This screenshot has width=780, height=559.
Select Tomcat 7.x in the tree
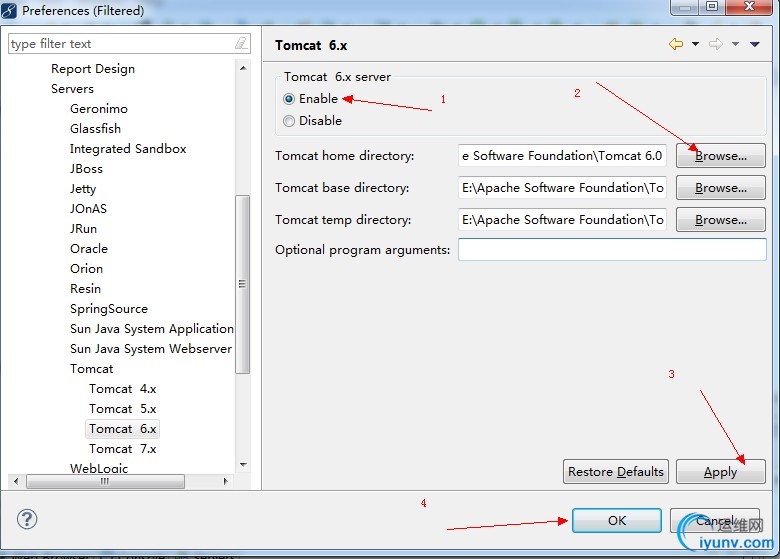pos(123,449)
